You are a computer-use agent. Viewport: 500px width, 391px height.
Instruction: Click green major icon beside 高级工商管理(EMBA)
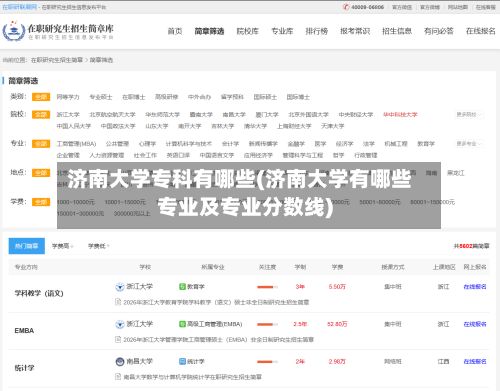pyautogui.click(x=182, y=324)
